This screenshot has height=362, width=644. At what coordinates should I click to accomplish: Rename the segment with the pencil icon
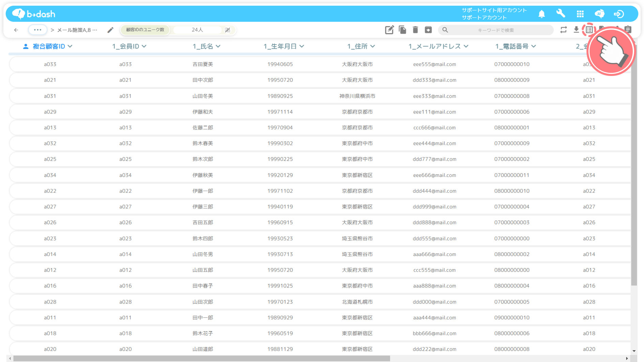[x=110, y=30]
